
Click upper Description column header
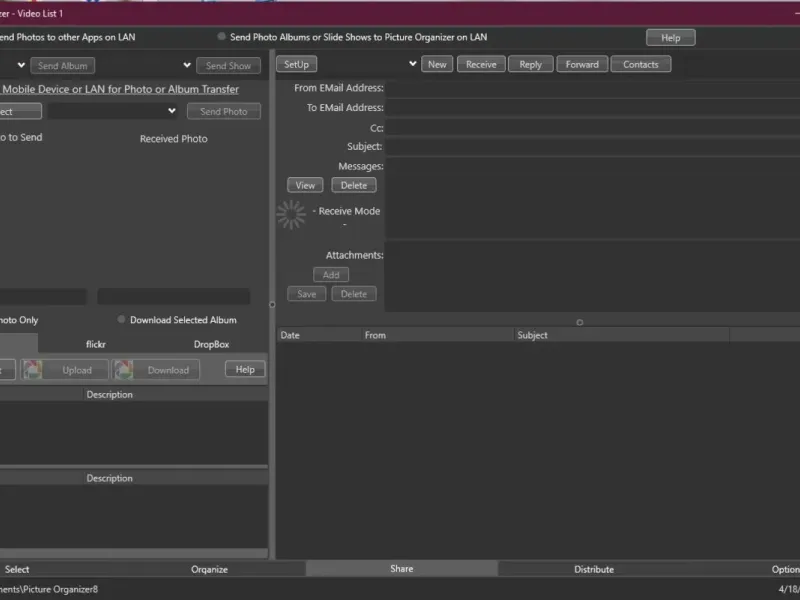176,394
